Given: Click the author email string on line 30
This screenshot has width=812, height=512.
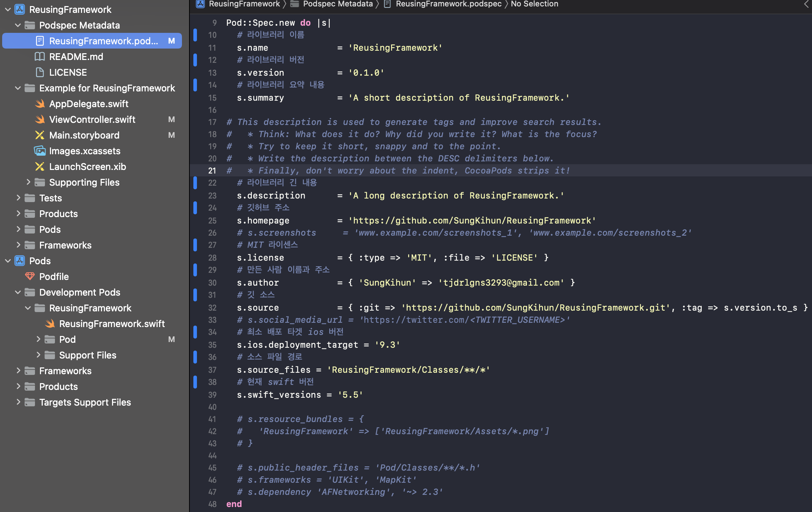Looking at the screenshot, I should coord(501,283).
